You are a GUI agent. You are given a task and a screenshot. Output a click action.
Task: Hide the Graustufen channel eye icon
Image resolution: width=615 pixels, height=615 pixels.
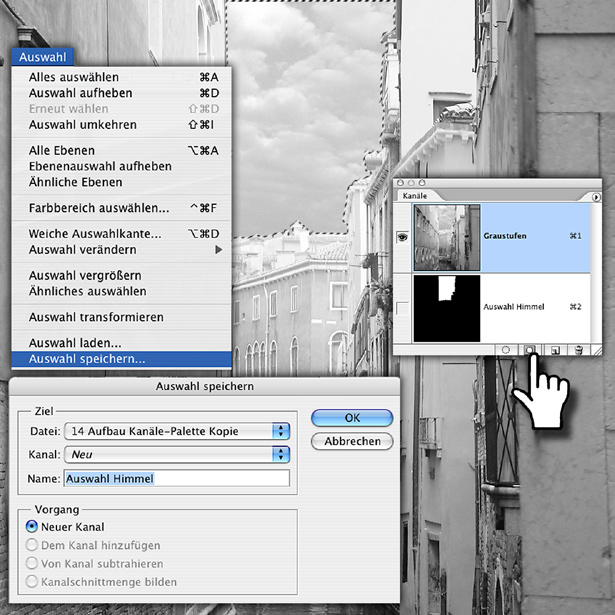click(402, 237)
